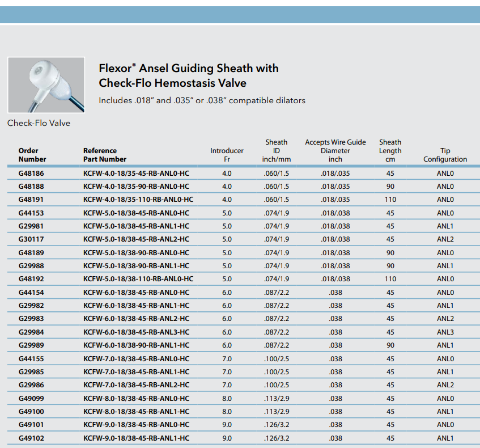The height and width of the screenshot is (448, 480).
Task: Click the Tip Configuration column header
Action: pos(445,155)
